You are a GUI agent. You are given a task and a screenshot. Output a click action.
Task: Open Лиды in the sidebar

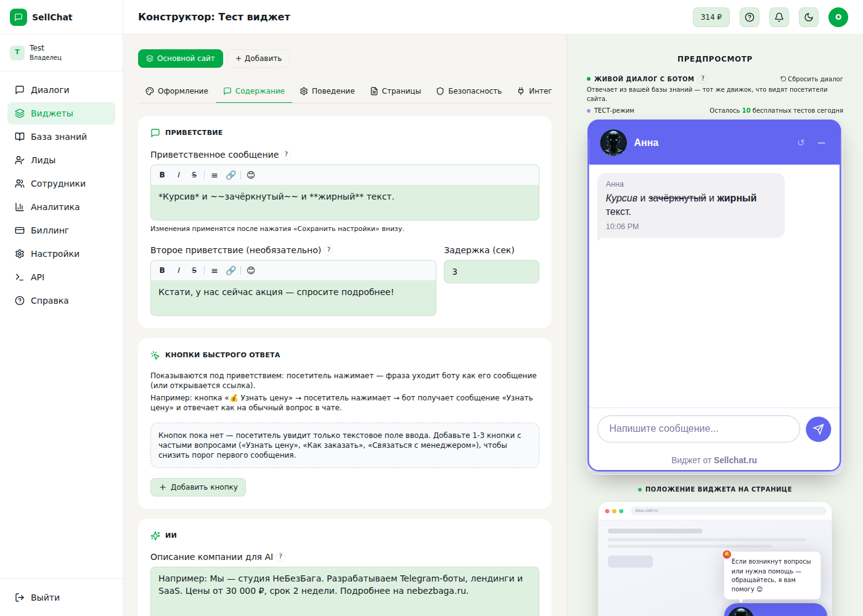61,160
